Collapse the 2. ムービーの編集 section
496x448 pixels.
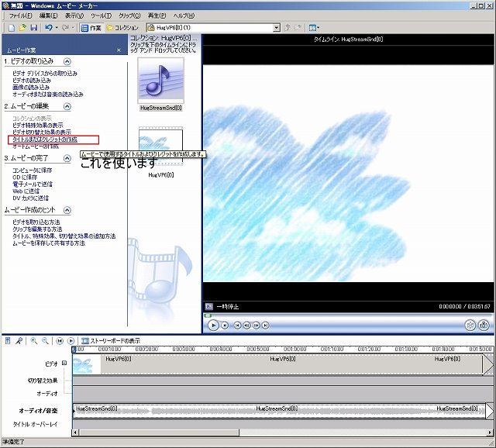click(67, 106)
